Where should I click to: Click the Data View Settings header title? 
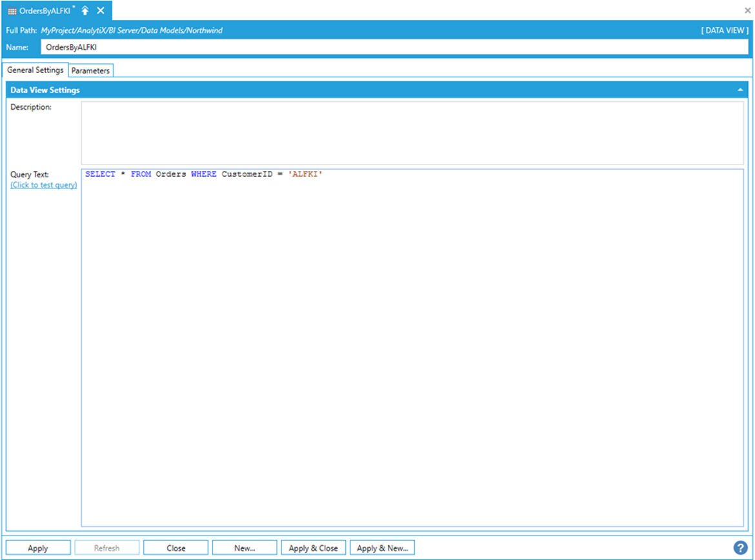[45, 90]
